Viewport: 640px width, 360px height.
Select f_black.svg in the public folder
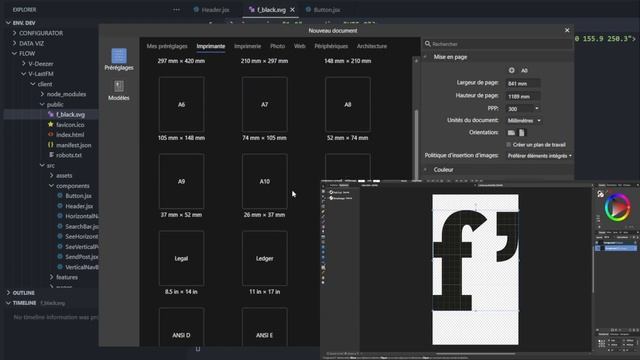[70, 115]
